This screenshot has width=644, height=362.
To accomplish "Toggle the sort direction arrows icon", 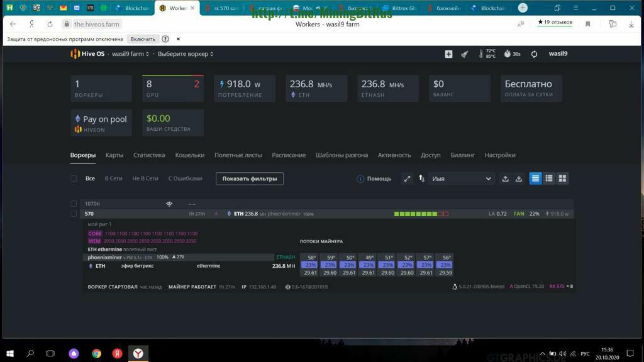I will click(x=421, y=178).
